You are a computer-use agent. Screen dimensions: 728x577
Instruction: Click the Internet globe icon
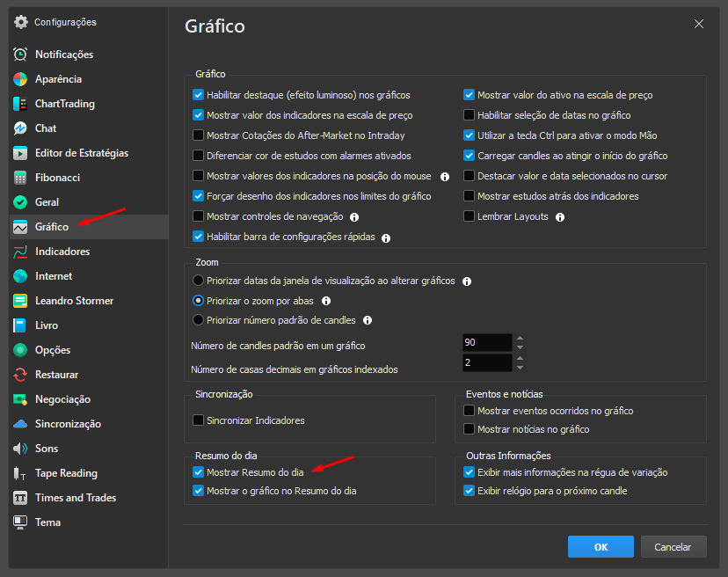click(20, 276)
